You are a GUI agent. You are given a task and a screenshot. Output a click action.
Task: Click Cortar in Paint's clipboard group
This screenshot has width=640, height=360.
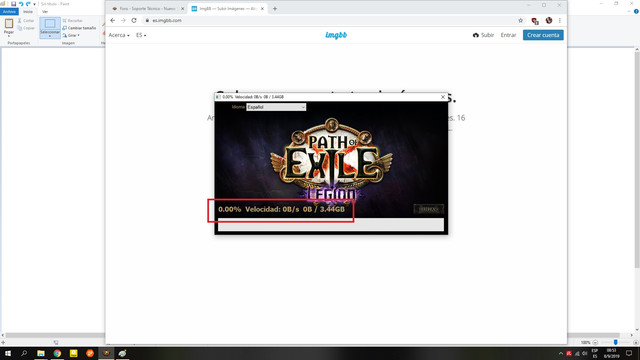coord(26,20)
